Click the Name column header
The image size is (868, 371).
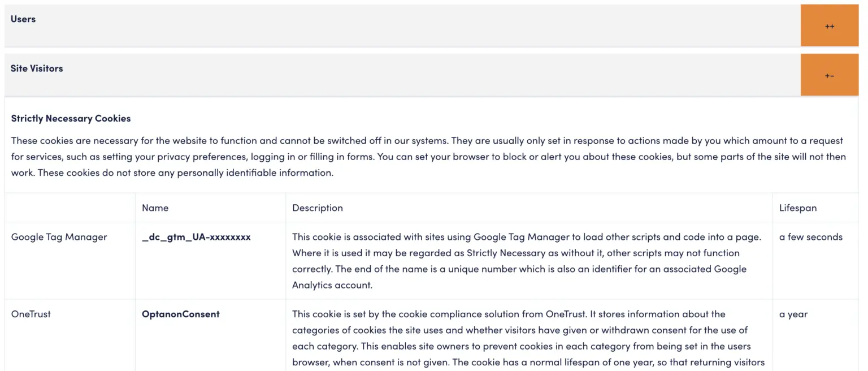pyautogui.click(x=155, y=208)
